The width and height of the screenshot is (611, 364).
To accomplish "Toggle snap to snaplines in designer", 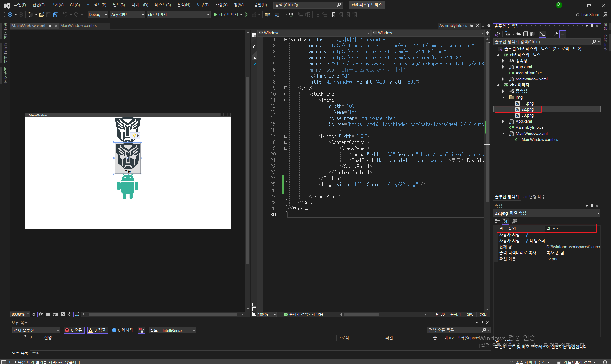I will click(x=70, y=314).
